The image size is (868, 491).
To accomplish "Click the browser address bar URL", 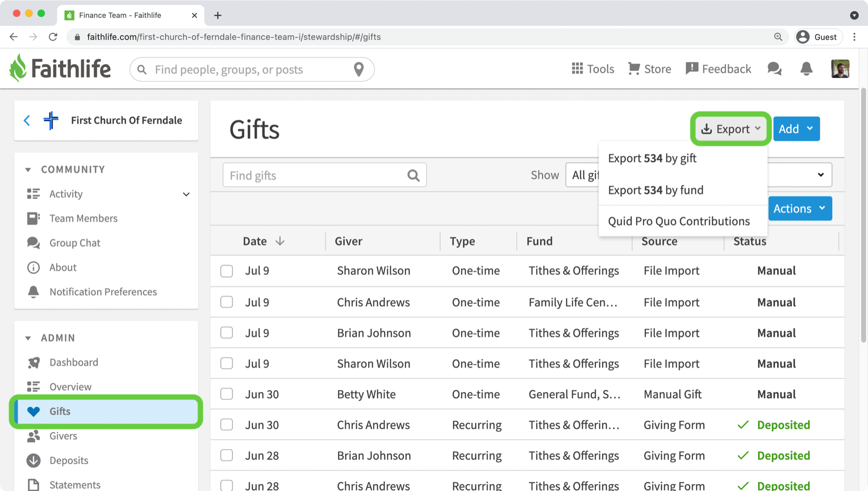I will pos(234,37).
